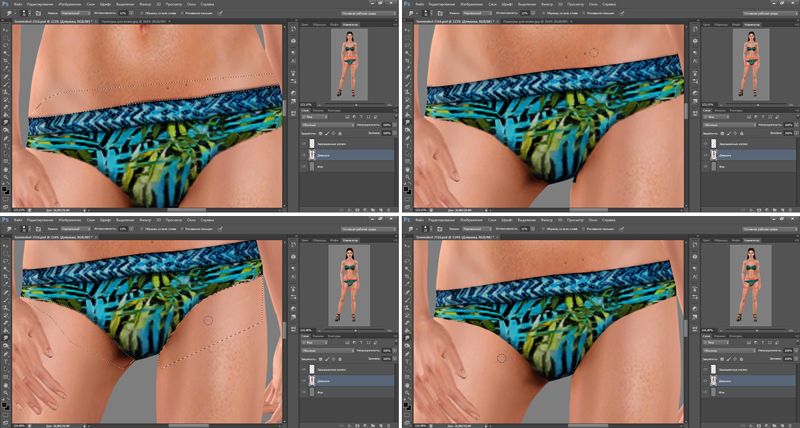This screenshot has width=800, height=428.
Task: Open the Изображение menu in the top-right window
Action: [472, 4]
